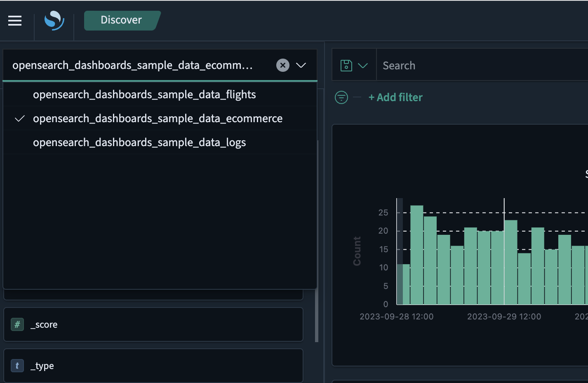The image size is (588, 383).
Task: Click the index pattern selector showing ecommerce
Action: 132,65
